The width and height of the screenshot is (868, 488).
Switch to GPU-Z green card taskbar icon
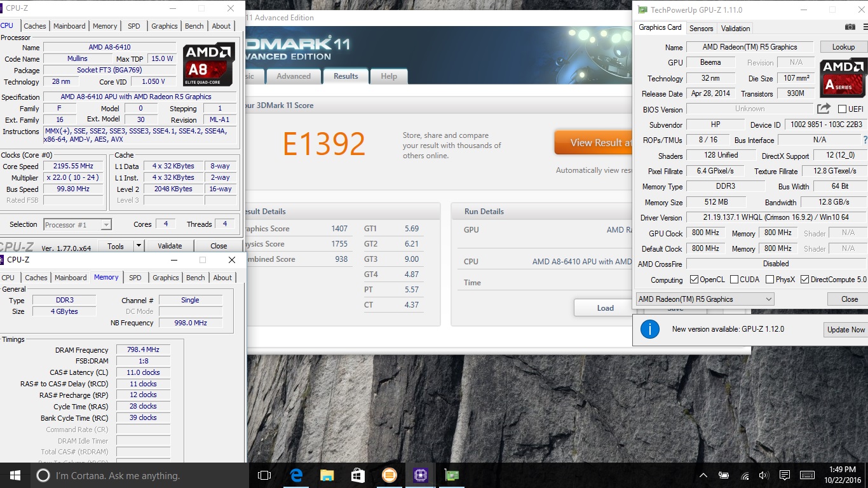pyautogui.click(x=451, y=475)
